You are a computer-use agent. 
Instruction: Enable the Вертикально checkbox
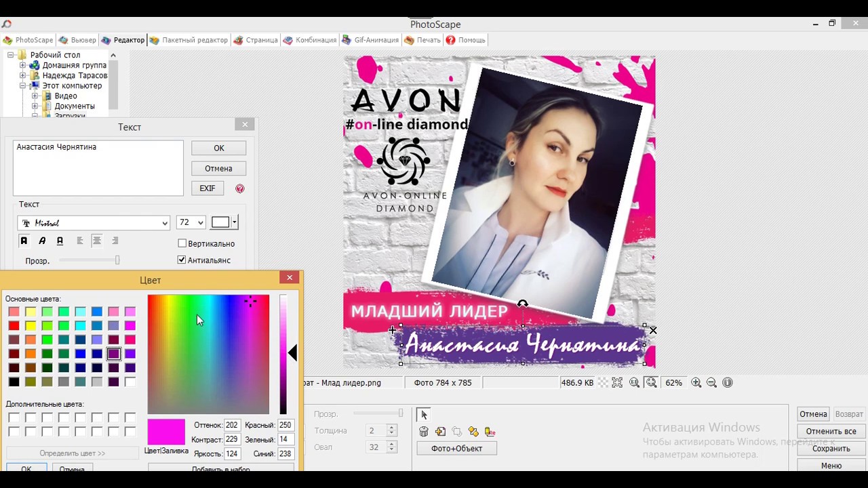(x=182, y=243)
